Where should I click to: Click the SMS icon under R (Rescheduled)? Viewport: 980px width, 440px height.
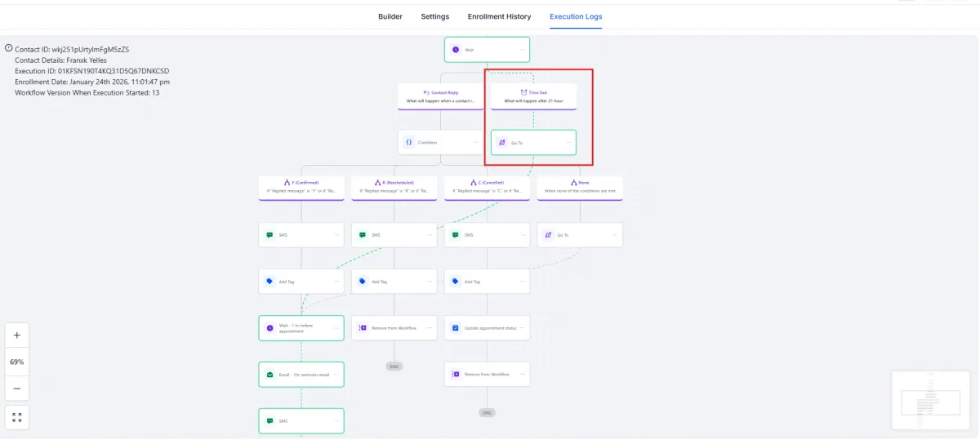363,235
